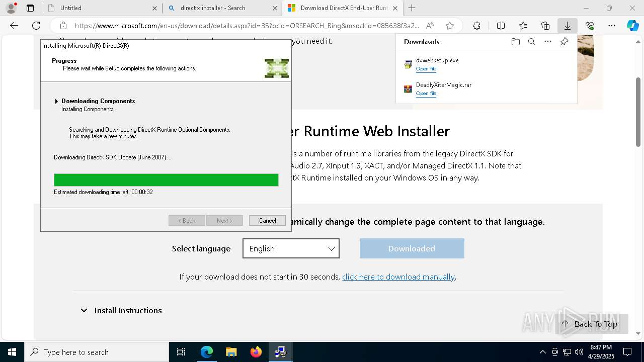View site information via the lock icon

coord(63,26)
